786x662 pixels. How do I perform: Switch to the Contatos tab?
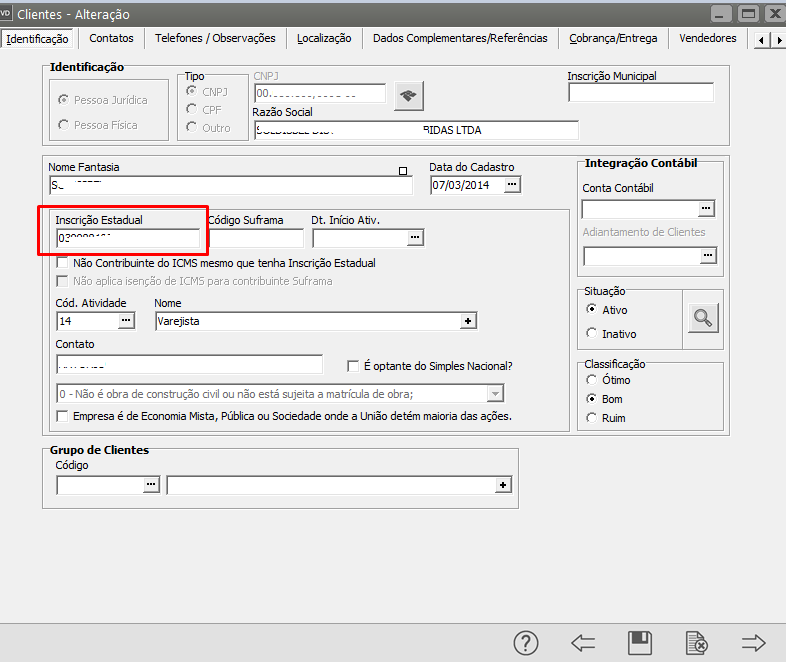click(x=111, y=38)
